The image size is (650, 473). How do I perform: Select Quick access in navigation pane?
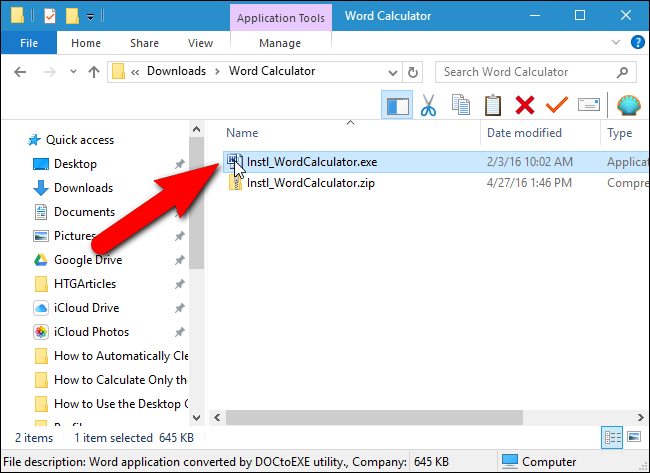(x=80, y=140)
